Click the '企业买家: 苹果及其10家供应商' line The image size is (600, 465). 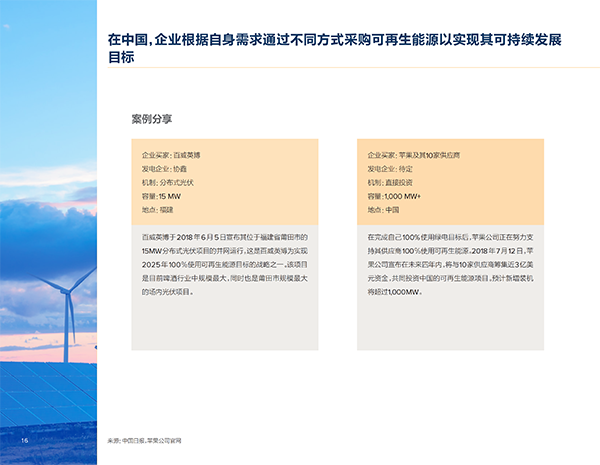tap(414, 155)
